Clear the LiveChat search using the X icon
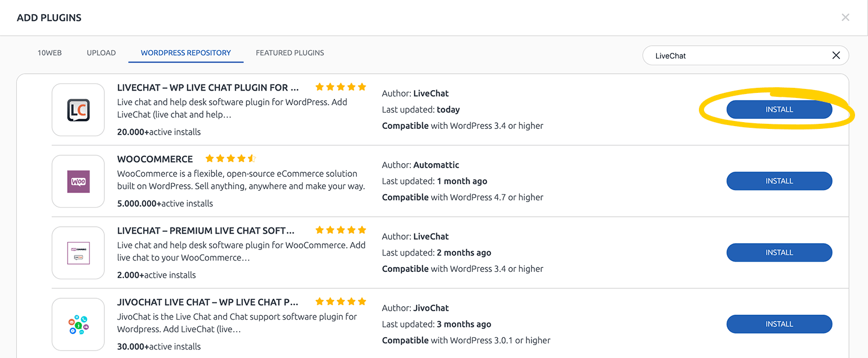The width and height of the screenshot is (868, 358). click(x=836, y=55)
